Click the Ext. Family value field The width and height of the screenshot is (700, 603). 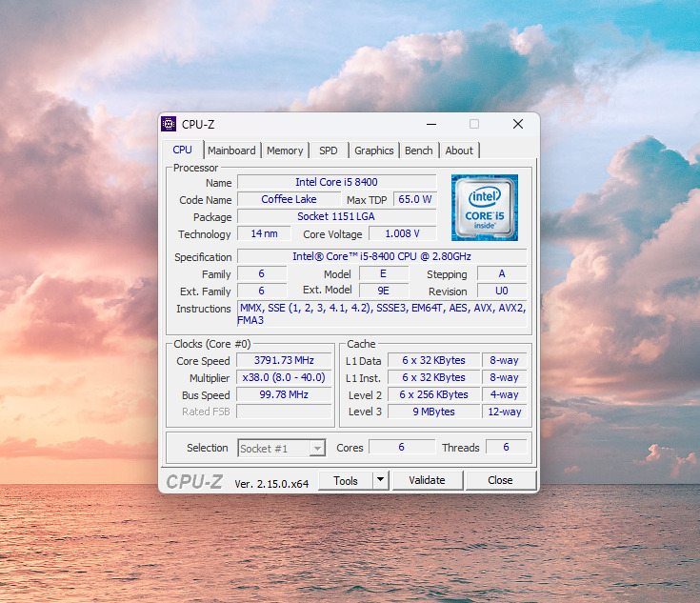click(x=262, y=291)
